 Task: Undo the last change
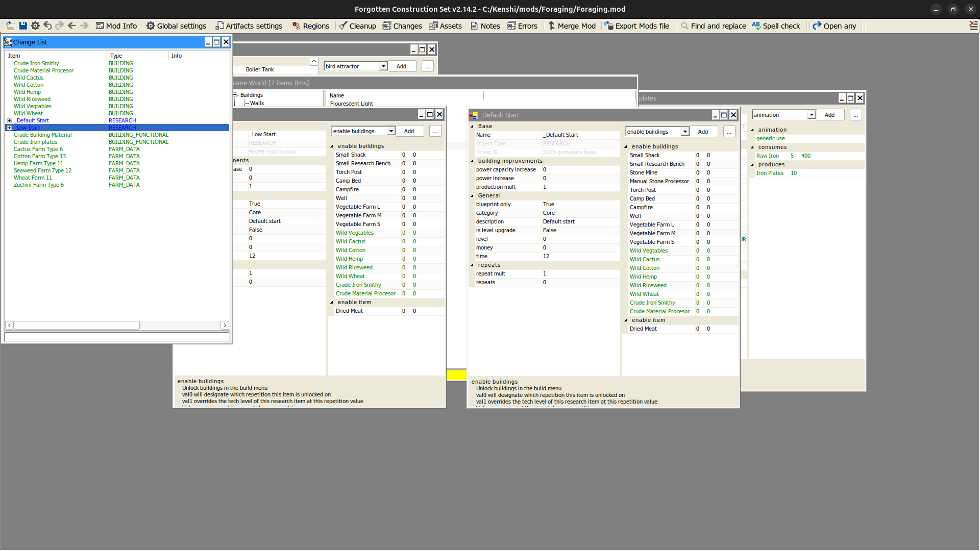pos(47,26)
